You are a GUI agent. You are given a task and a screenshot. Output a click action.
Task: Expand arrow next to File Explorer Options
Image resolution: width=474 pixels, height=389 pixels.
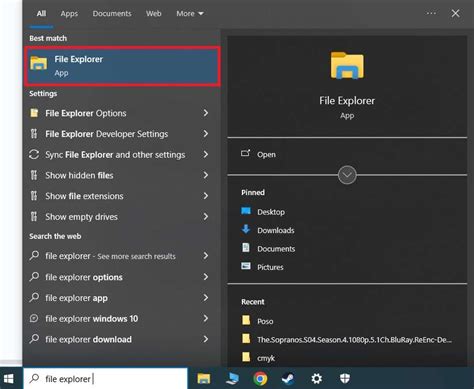(x=206, y=113)
